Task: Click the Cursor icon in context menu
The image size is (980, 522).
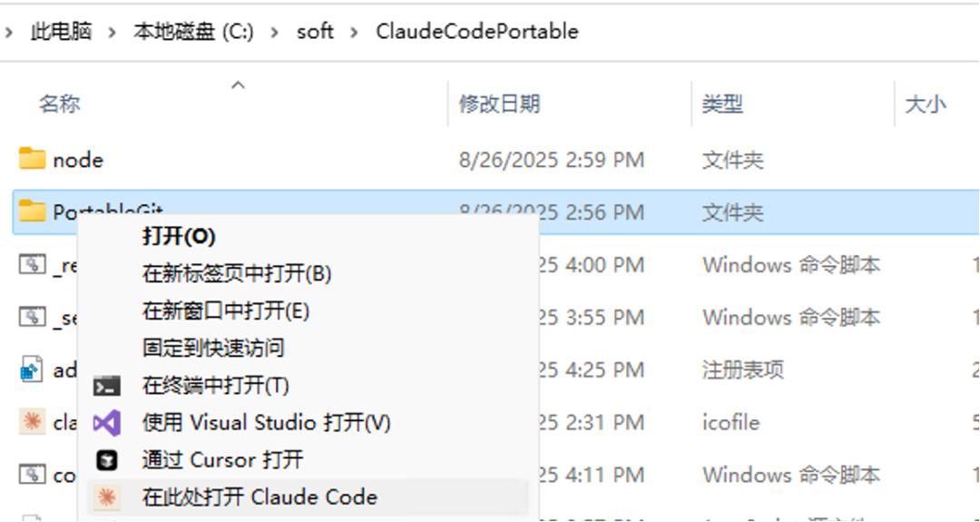Action: pyautogui.click(x=107, y=460)
